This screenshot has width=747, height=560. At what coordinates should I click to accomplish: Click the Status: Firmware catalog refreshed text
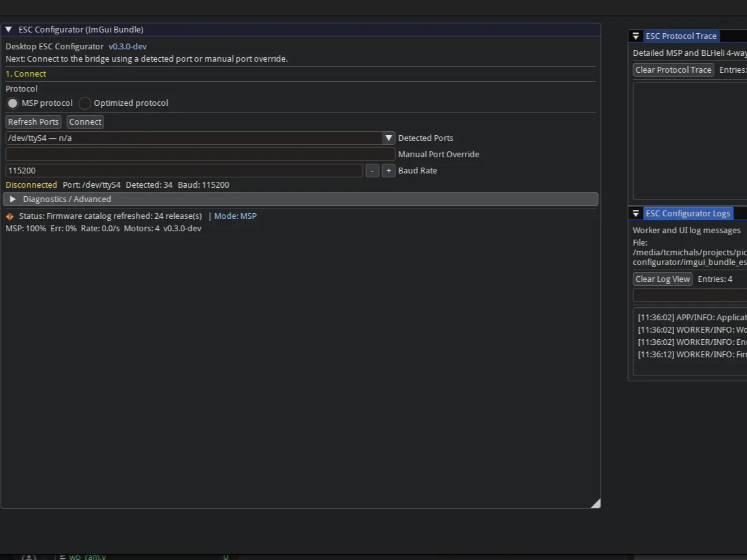(111, 216)
